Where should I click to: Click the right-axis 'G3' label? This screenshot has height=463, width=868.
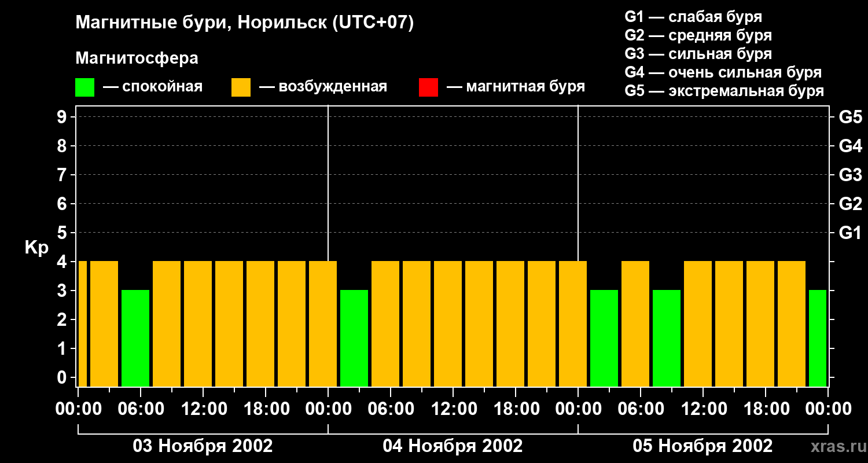point(850,175)
